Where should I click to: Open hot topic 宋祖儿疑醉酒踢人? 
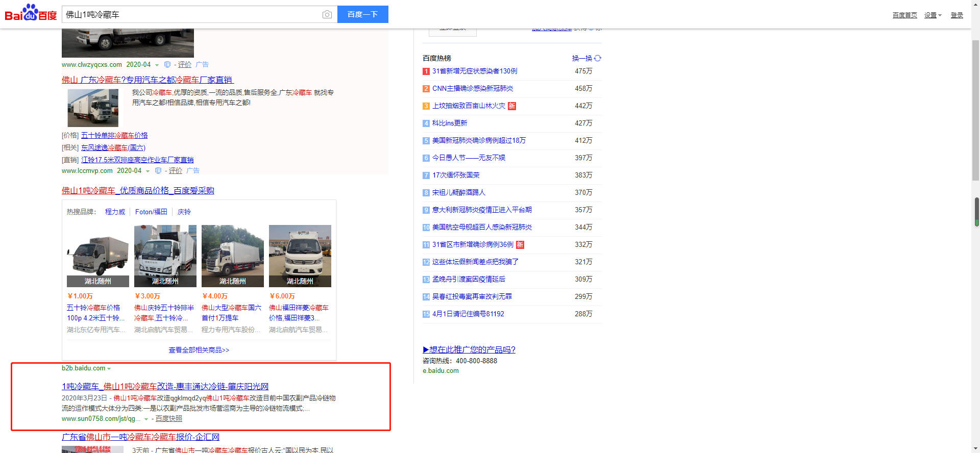point(459,192)
